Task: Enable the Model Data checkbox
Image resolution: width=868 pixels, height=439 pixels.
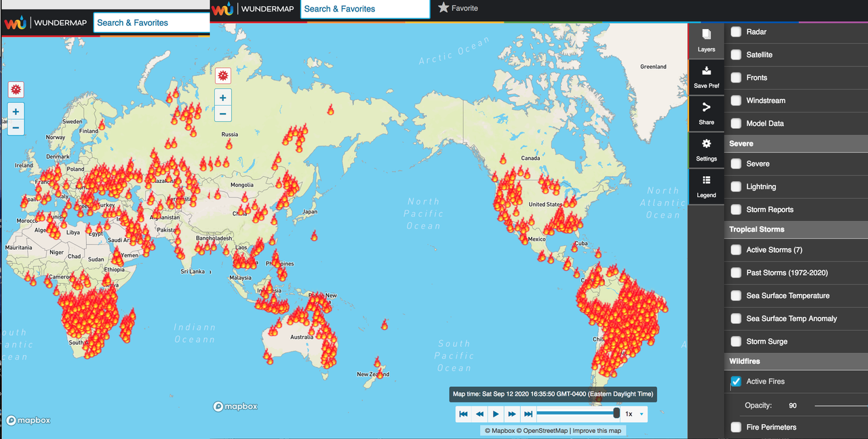Action: click(x=736, y=124)
